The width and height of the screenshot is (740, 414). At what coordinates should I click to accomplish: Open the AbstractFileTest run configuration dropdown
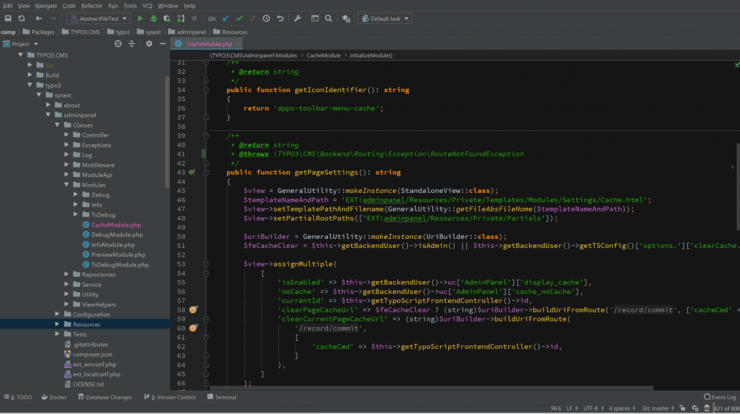[98, 18]
